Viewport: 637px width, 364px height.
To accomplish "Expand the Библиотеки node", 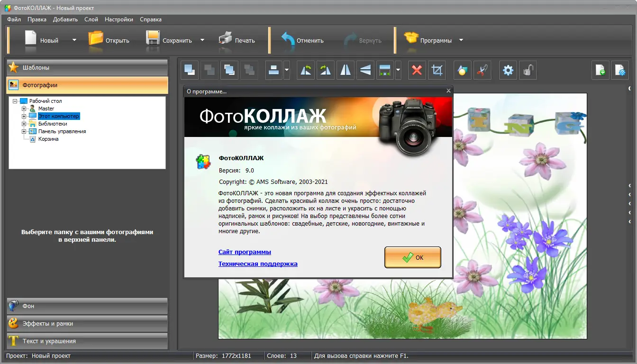I will point(24,124).
